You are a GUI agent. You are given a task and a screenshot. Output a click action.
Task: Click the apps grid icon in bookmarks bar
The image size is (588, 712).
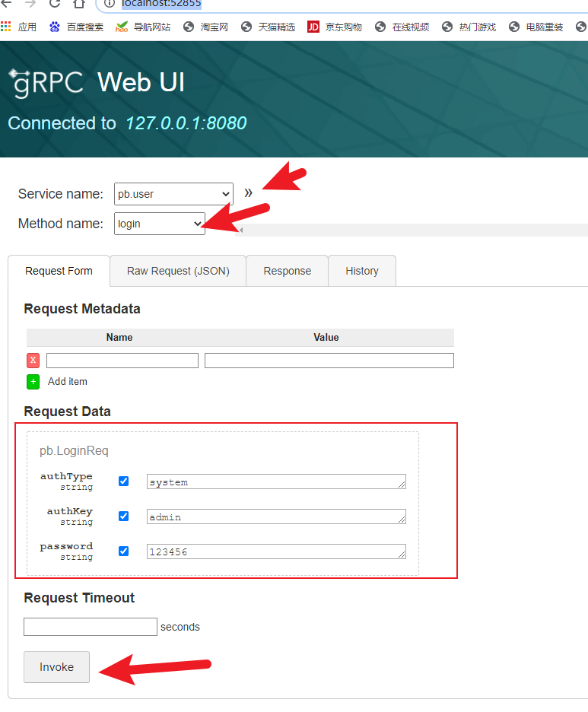click(x=6, y=27)
